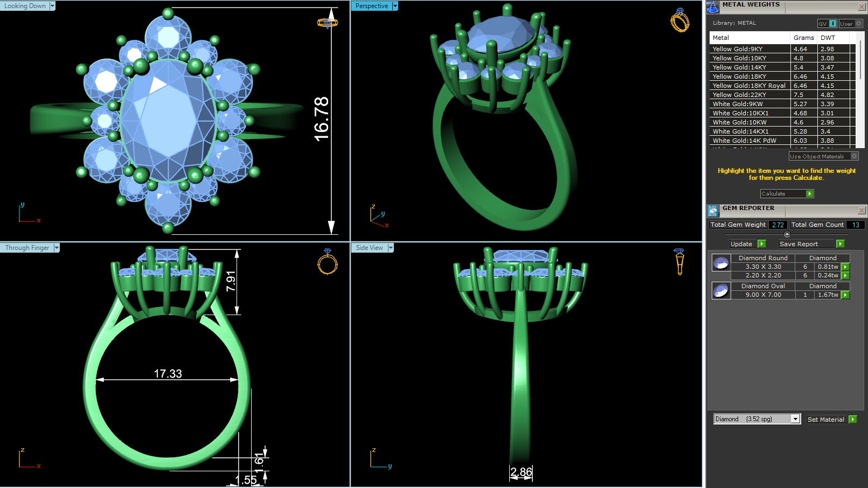This screenshot has height=488, width=868.
Task: Click the ring orientation icon in Looking Down view
Action: click(328, 22)
